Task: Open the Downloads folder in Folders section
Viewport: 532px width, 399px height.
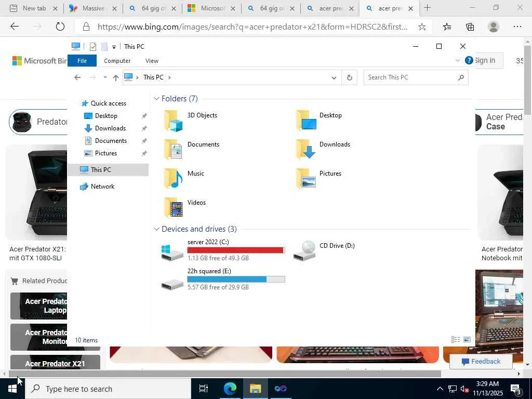Action: 322,149
